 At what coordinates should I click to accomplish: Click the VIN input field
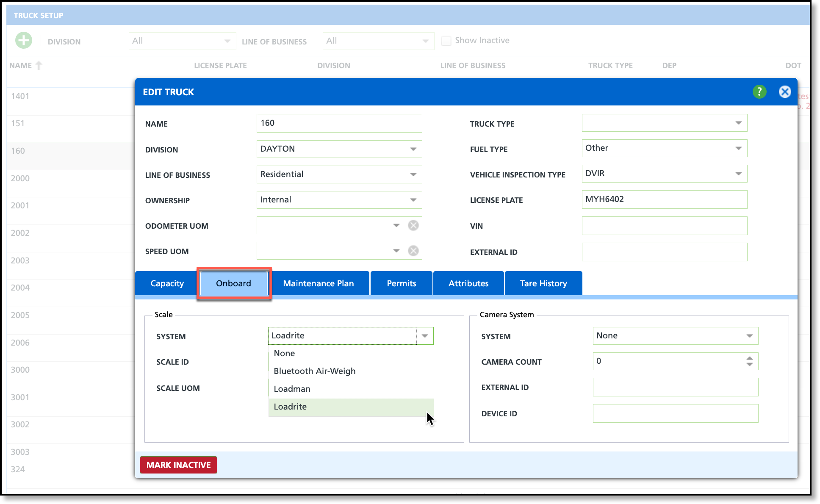click(x=664, y=226)
